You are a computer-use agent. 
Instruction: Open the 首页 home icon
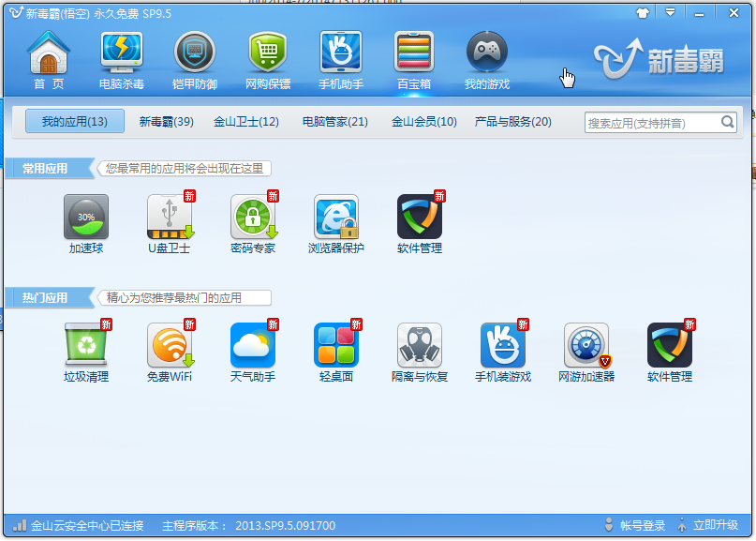(48, 60)
